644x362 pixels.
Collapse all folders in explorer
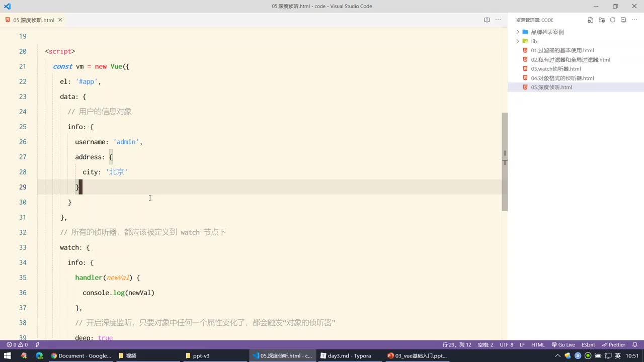(x=623, y=20)
